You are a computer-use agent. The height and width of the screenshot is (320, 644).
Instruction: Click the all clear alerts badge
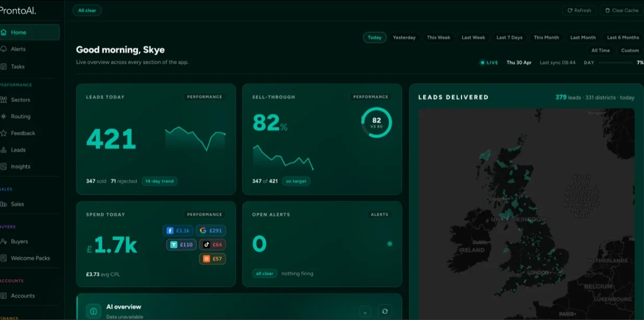[265, 274]
